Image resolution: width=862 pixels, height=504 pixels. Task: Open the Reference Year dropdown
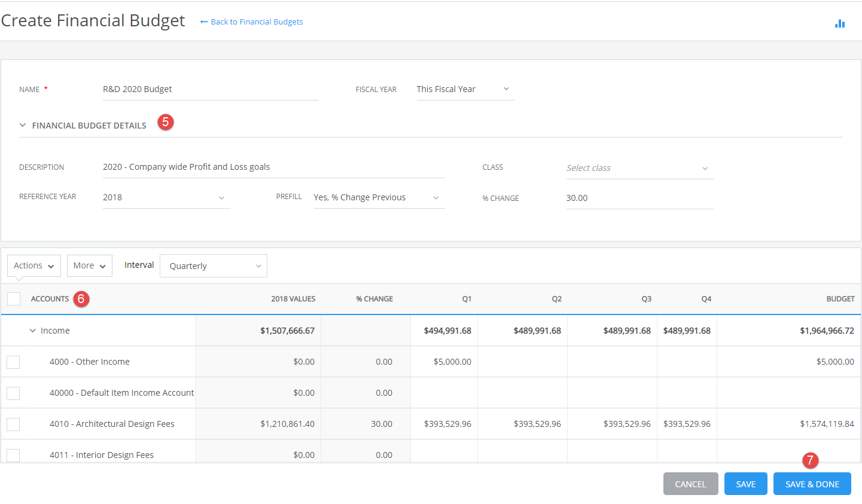click(x=166, y=197)
